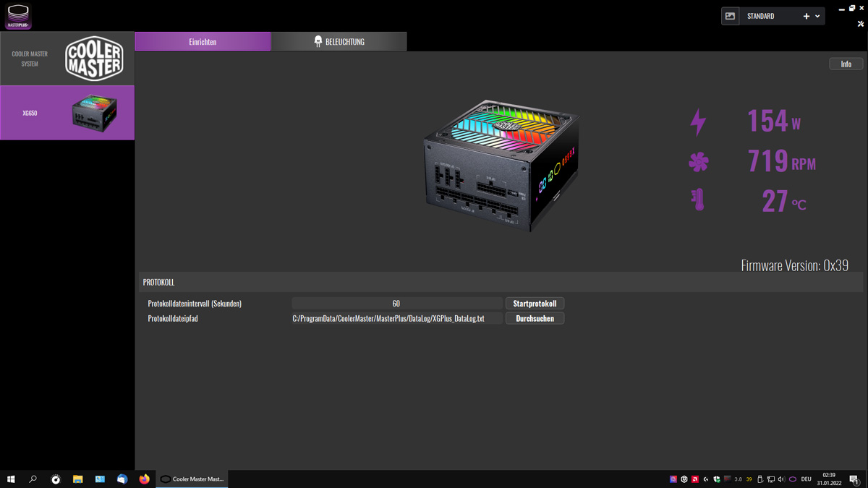This screenshot has height=488, width=868.
Task: Open Firefox from the taskbar
Action: click(144, 479)
